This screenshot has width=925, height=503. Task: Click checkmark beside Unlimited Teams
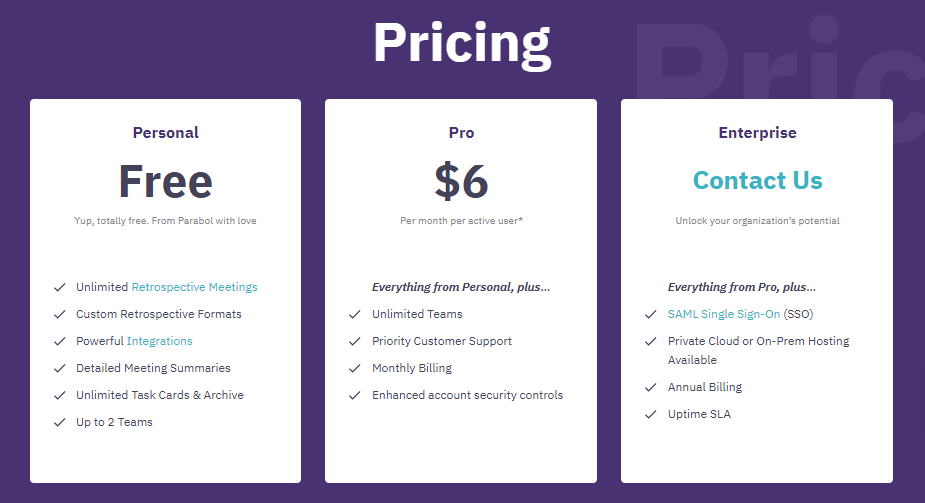tap(355, 314)
